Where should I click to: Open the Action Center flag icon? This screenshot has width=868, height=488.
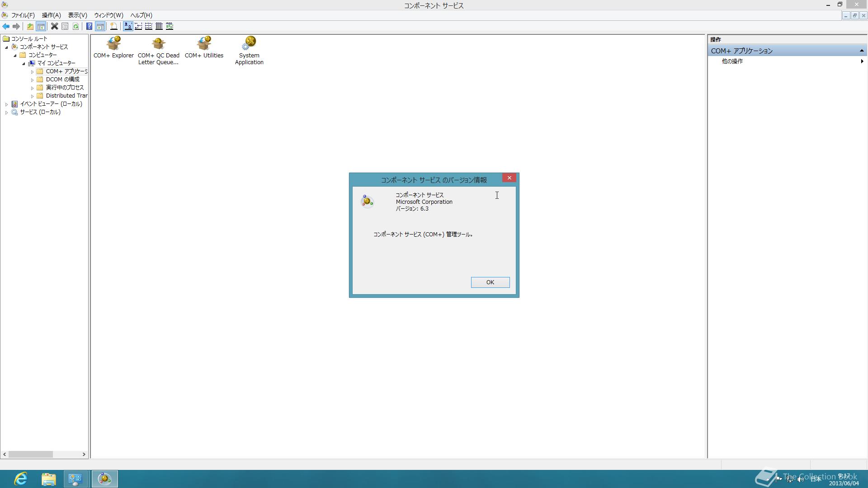click(x=778, y=479)
